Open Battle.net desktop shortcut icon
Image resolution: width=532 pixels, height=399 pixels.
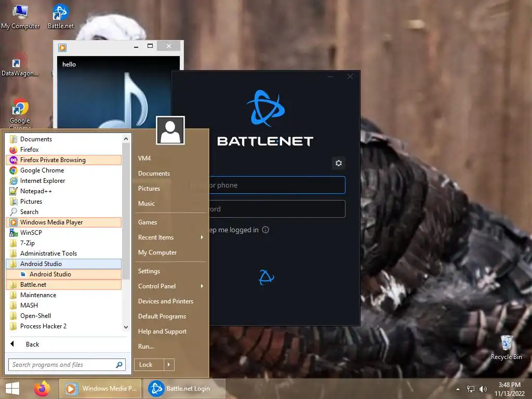point(60,17)
